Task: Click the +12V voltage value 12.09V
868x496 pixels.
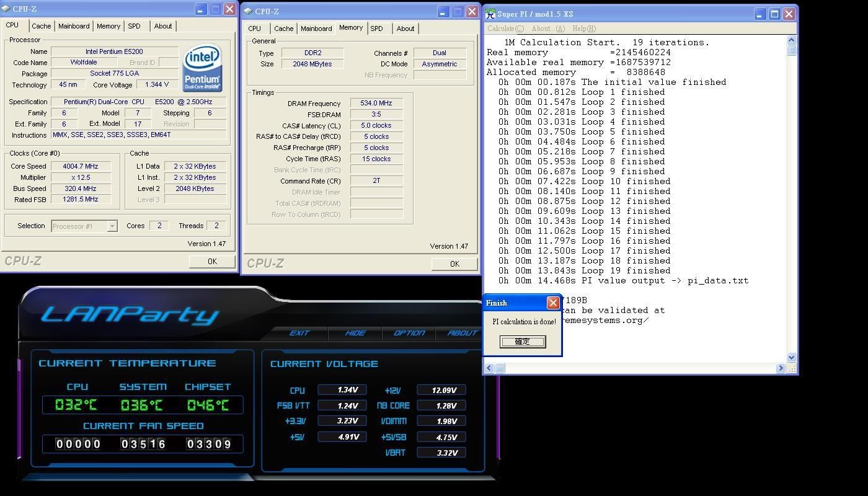Action: pyautogui.click(x=441, y=390)
